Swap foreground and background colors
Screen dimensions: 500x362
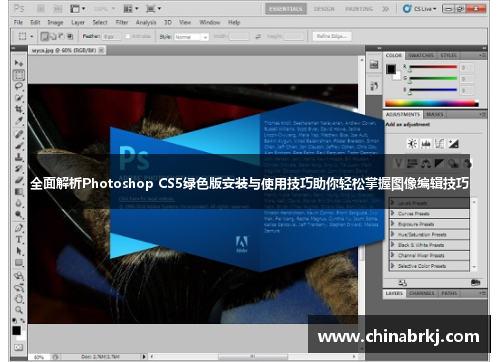(x=22, y=320)
